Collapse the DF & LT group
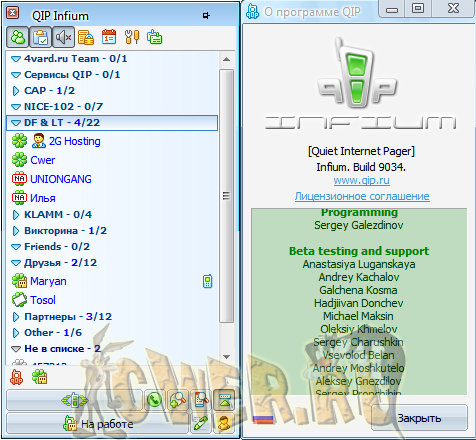Screen dimensions: 476x440 [16, 123]
